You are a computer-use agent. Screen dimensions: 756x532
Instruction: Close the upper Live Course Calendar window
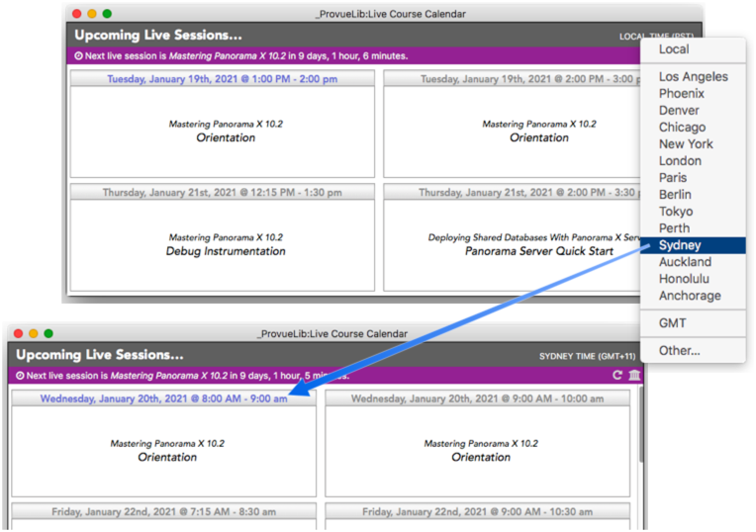(76, 14)
